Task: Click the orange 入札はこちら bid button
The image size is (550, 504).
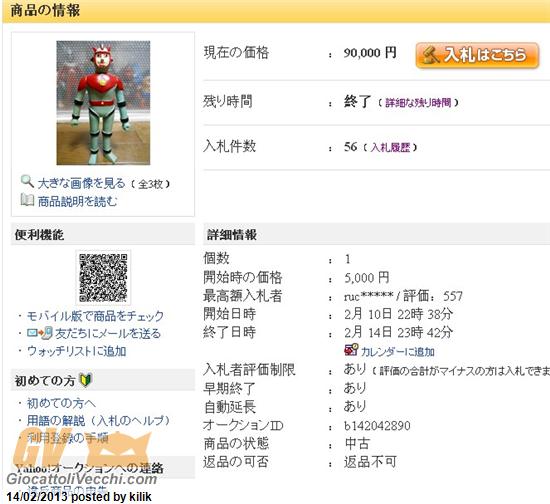Action: point(477,55)
